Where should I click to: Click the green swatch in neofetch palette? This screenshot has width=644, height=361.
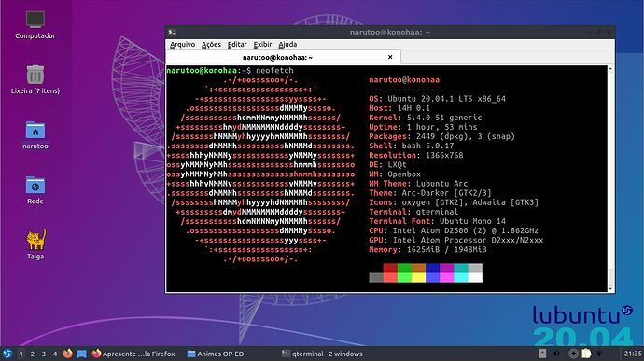[404, 268]
